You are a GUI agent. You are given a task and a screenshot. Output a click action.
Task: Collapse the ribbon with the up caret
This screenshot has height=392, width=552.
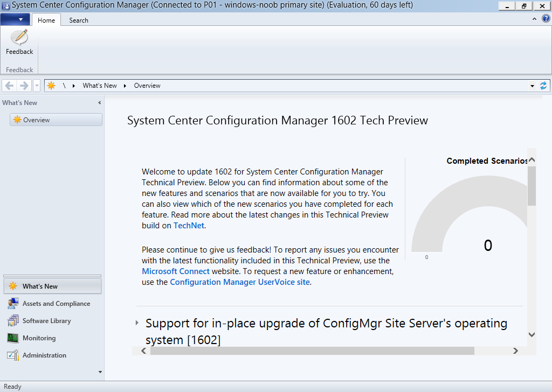pyautogui.click(x=534, y=19)
